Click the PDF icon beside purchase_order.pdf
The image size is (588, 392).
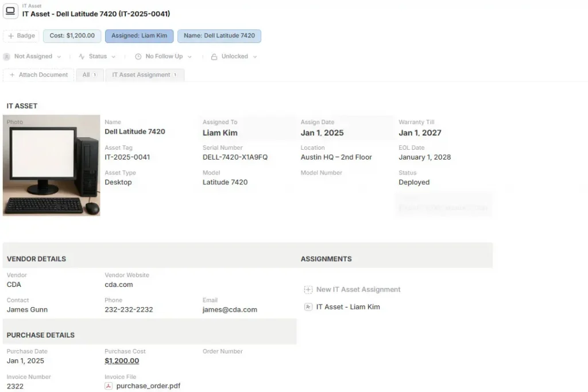click(x=108, y=386)
